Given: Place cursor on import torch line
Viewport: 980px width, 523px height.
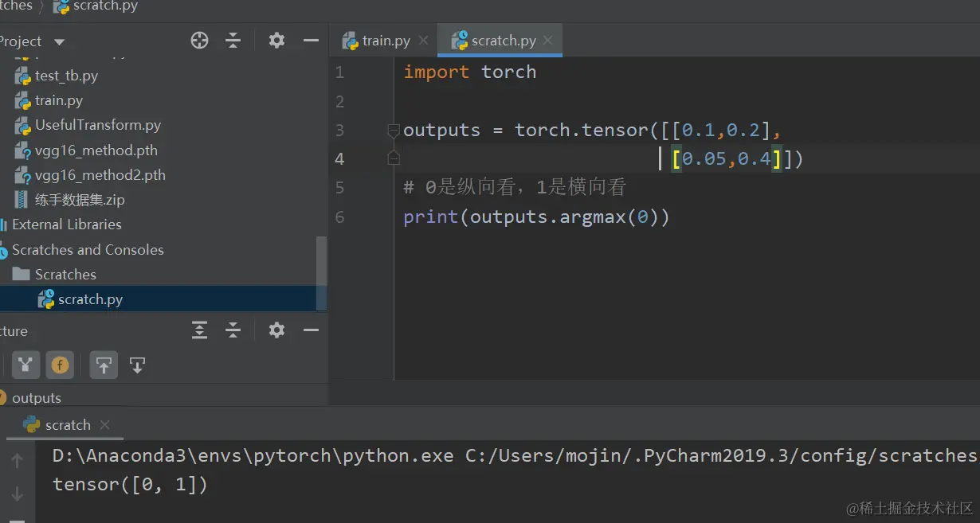Looking at the screenshot, I should (469, 72).
